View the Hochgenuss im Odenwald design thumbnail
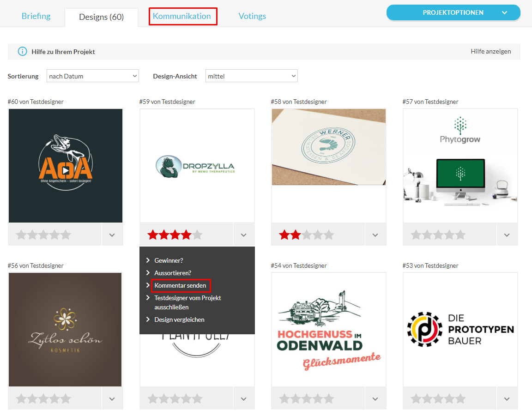This screenshot has height=416, width=532. click(x=329, y=330)
